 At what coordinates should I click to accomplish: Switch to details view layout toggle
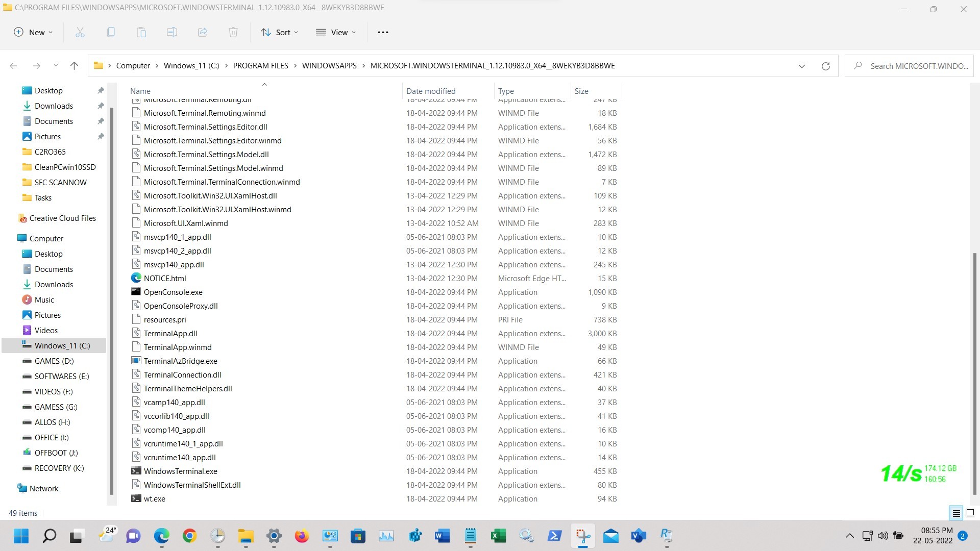coord(956,513)
